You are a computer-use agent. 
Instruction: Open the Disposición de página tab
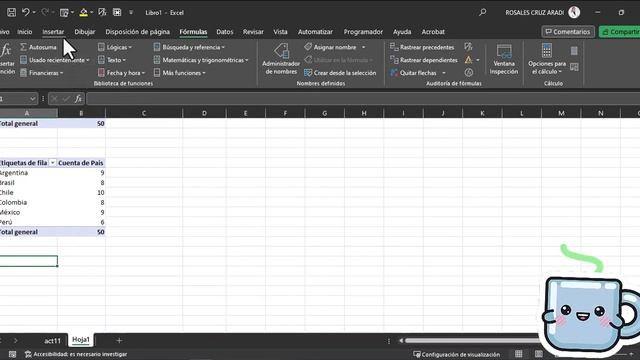[x=138, y=32]
